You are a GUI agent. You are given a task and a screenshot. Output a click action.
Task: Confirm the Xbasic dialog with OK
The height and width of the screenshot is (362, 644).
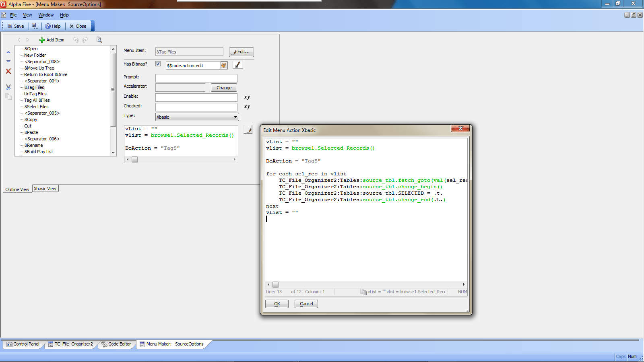[x=277, y=304]
